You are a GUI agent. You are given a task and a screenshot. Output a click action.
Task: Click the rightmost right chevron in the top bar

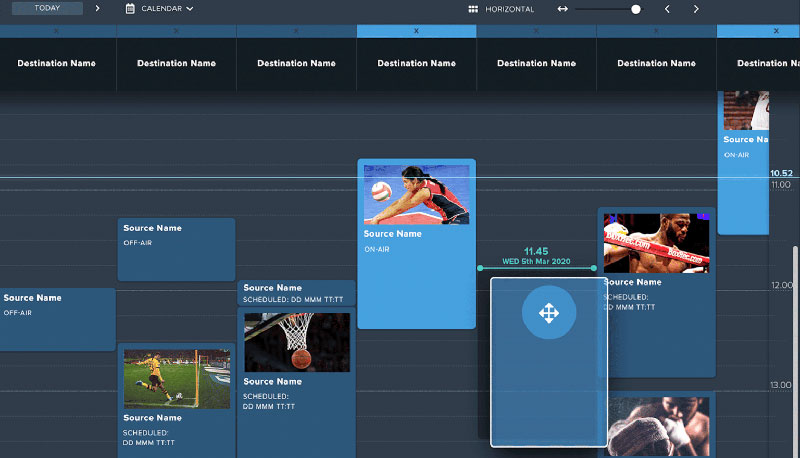pos(696,9)
